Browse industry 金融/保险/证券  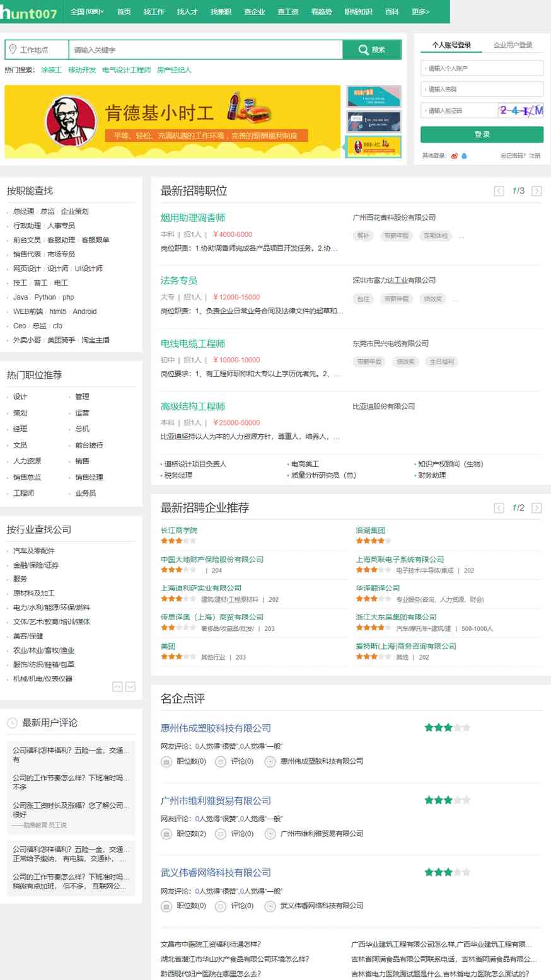tap(36, 565)
